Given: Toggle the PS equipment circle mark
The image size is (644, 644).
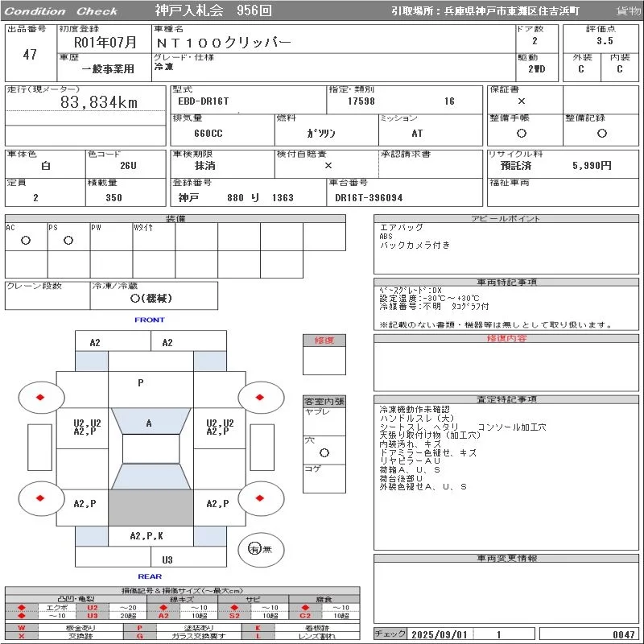Looking at the screenshot, I should click(x=68, y=240).
